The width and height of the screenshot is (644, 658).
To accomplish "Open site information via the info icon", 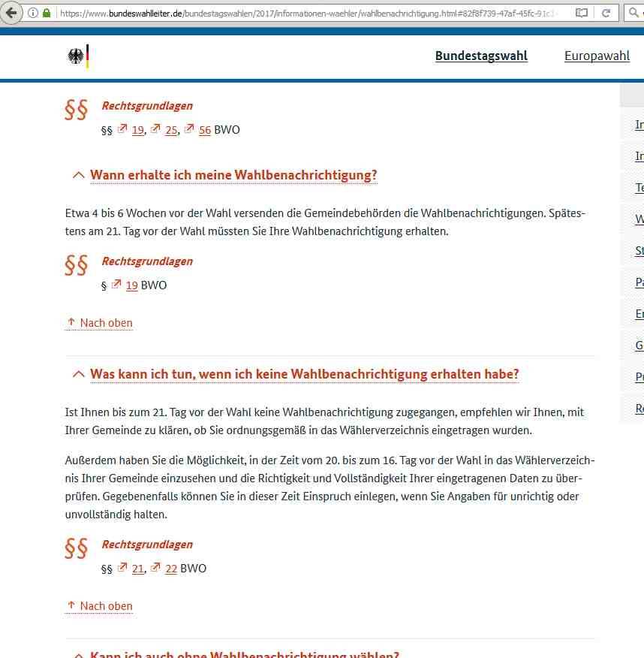I will [x=33, y=13].
